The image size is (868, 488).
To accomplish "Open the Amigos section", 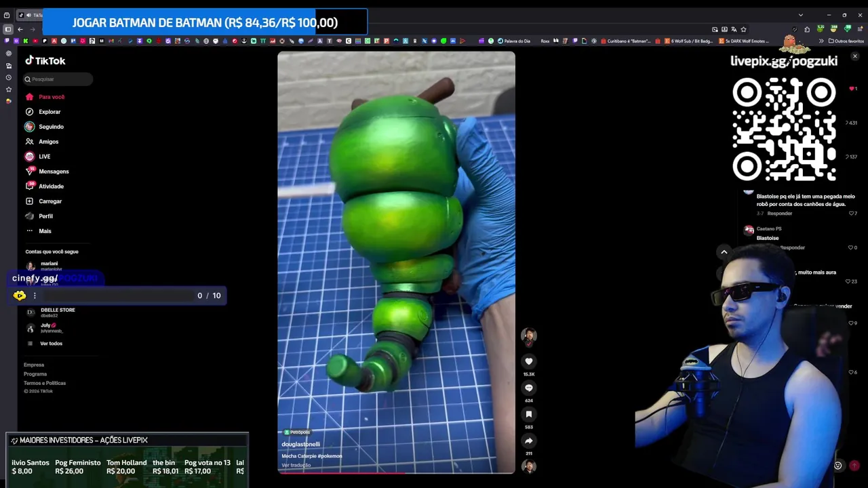I will click(x=42, y=142).
